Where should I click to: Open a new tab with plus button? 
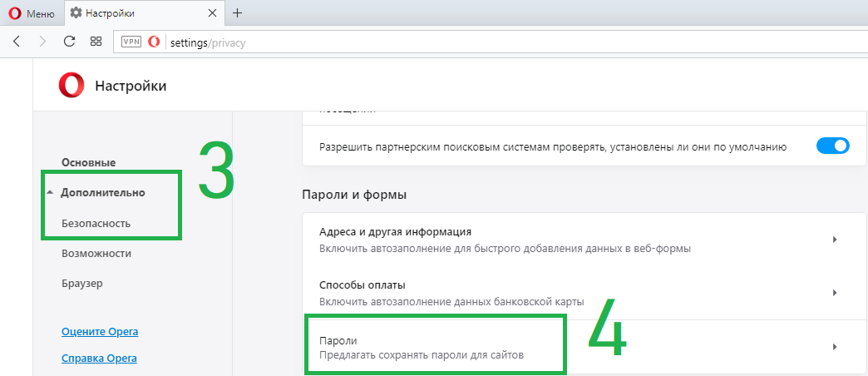238,13
